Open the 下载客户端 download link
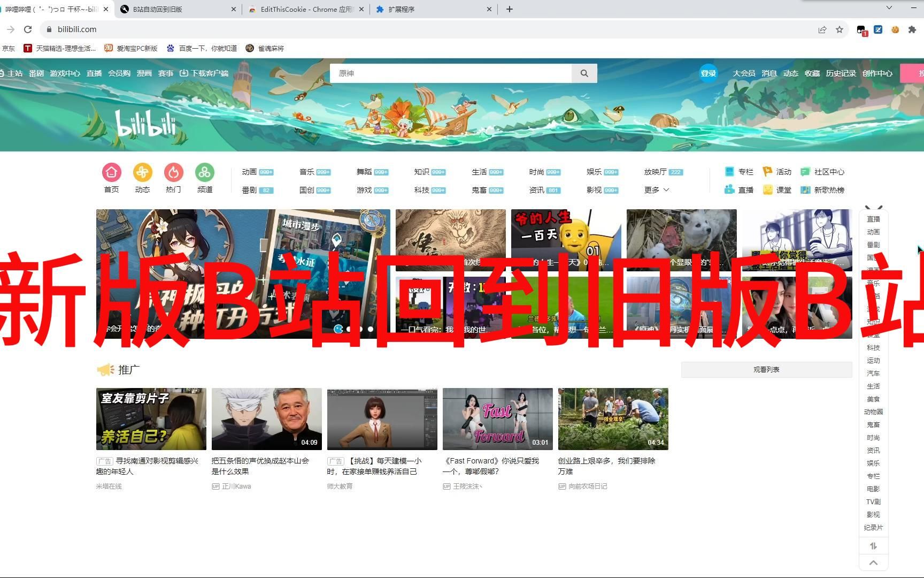This screenshot has height=578, width=924. (x=204, y=73)
